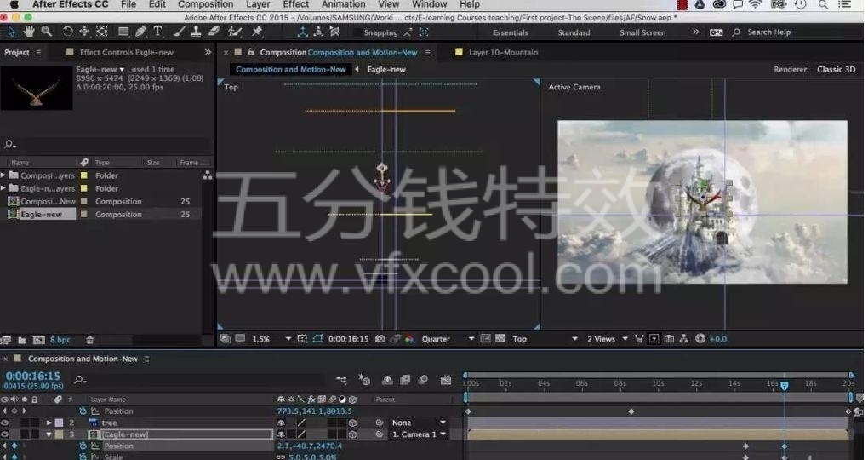This screenshot has width=868, height=460.
Task: Select the Rectangle shape tool
Action: click(123, 32)
